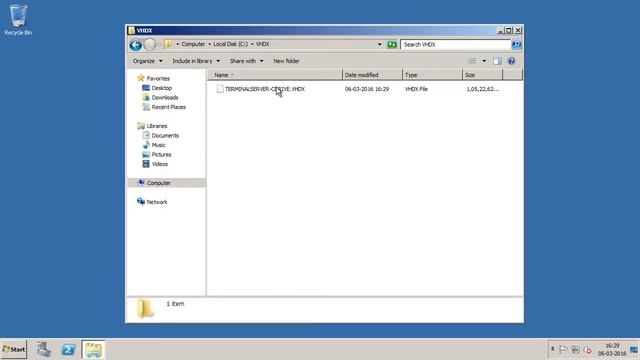Open Desktop under Favorites

(162, 88)
